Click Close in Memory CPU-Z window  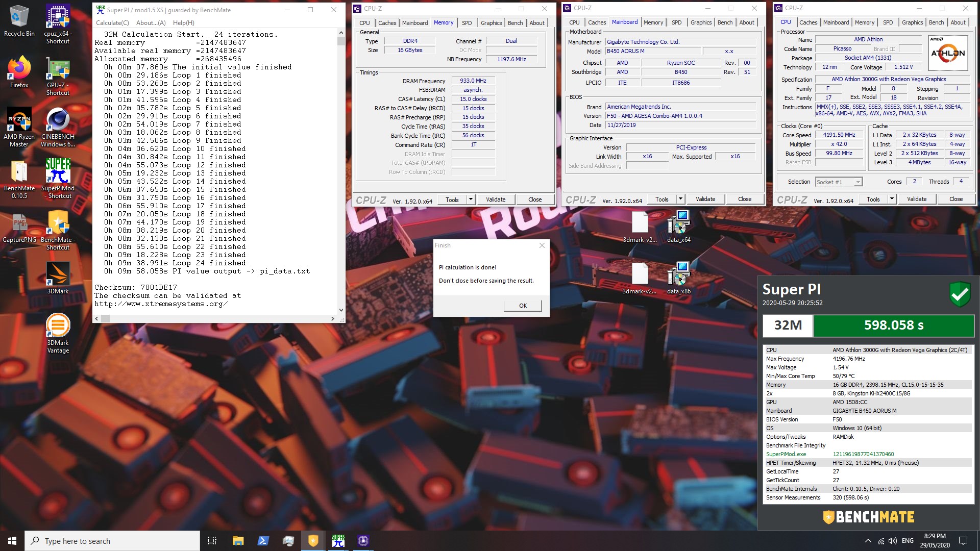[535, 199]
